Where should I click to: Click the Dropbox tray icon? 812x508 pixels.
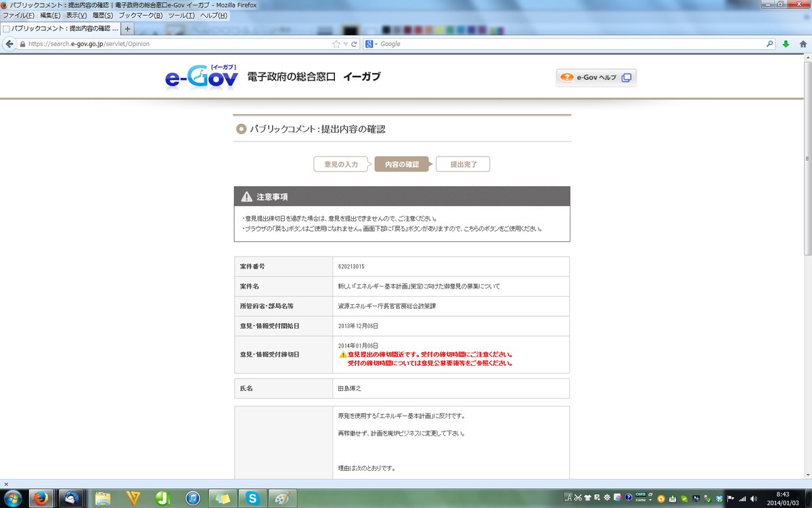[x=719, y=499]
